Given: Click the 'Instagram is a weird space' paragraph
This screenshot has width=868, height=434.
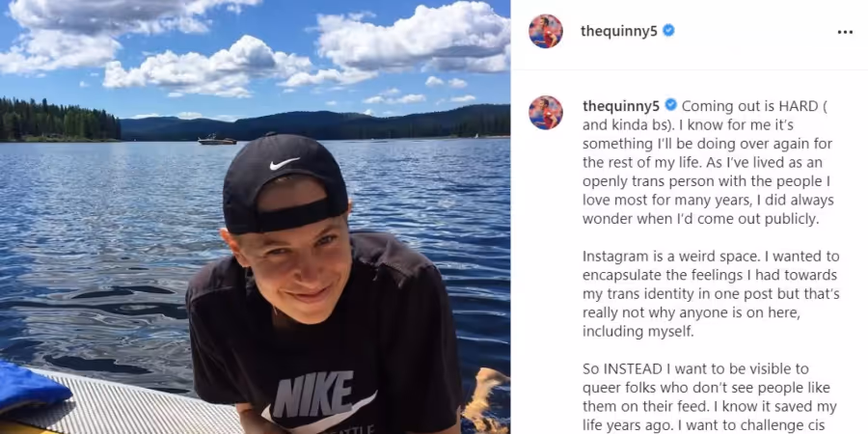Looking at the screenshot, I should 711,294.
